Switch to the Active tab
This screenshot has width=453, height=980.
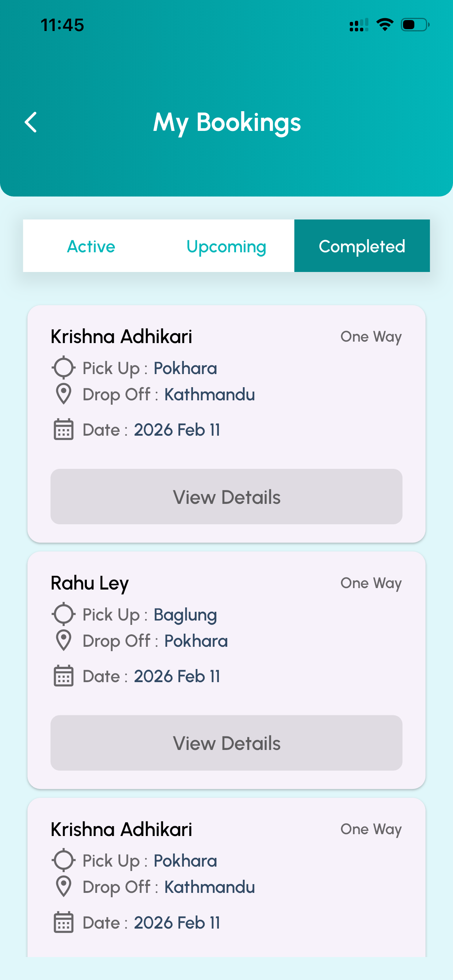coord(91,246)
